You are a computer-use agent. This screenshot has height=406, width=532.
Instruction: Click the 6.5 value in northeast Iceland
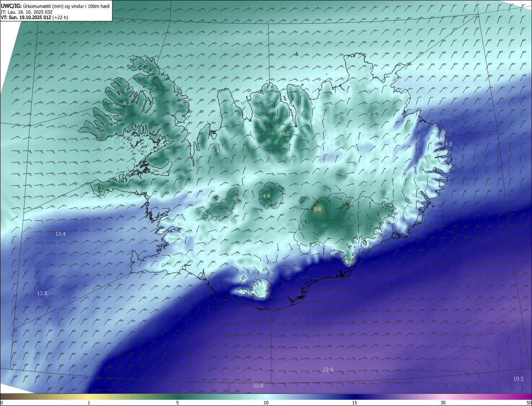[x=372, y=115]
